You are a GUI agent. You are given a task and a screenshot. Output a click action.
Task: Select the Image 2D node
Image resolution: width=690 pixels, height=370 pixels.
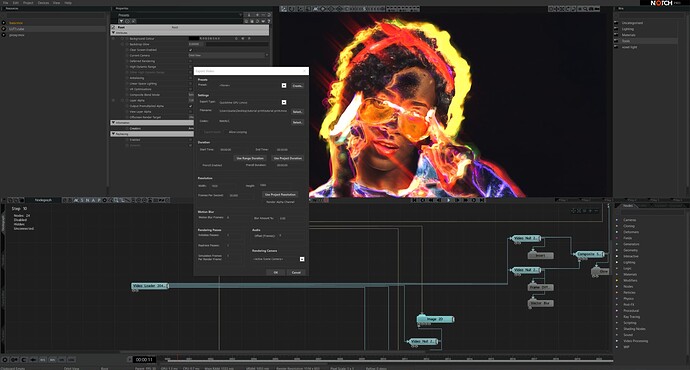tap(435, 319)
